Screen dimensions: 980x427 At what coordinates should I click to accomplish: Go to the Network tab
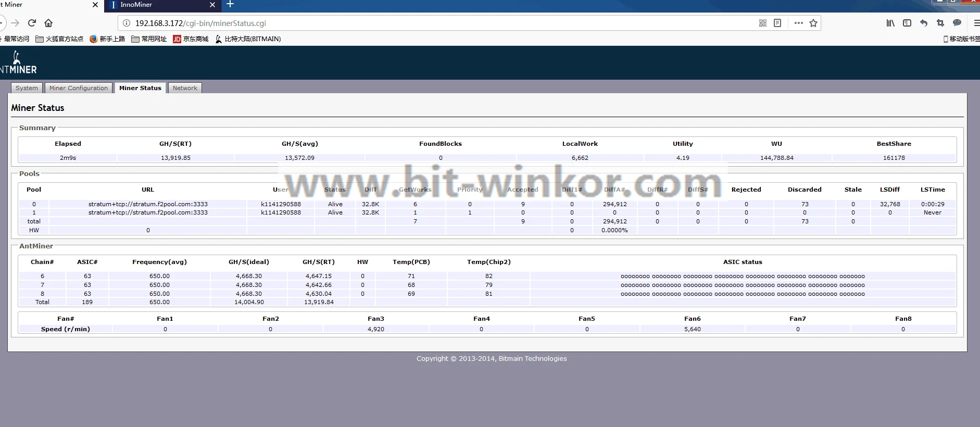185,88
